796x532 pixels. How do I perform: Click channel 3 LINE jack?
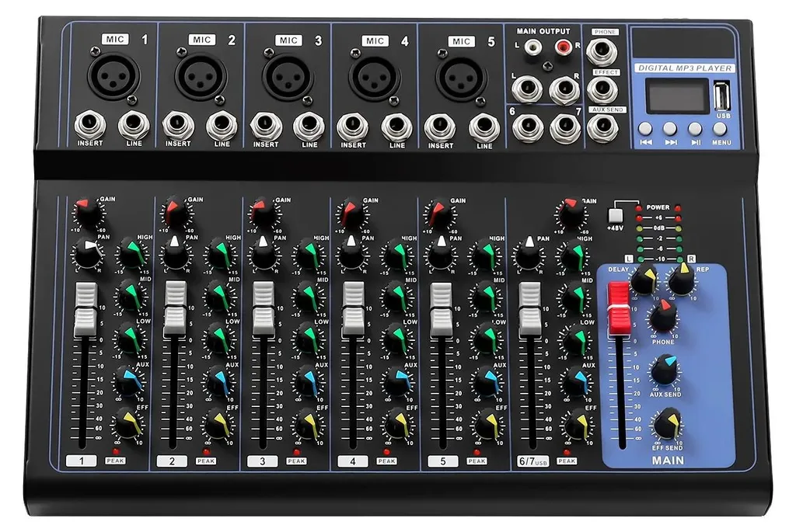(309, 127)
